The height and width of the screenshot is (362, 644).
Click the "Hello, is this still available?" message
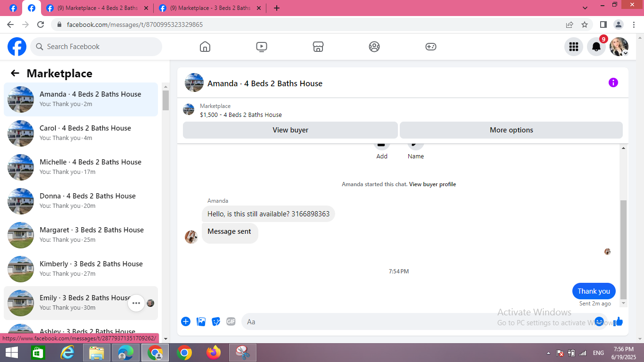(x=268, y=214)
